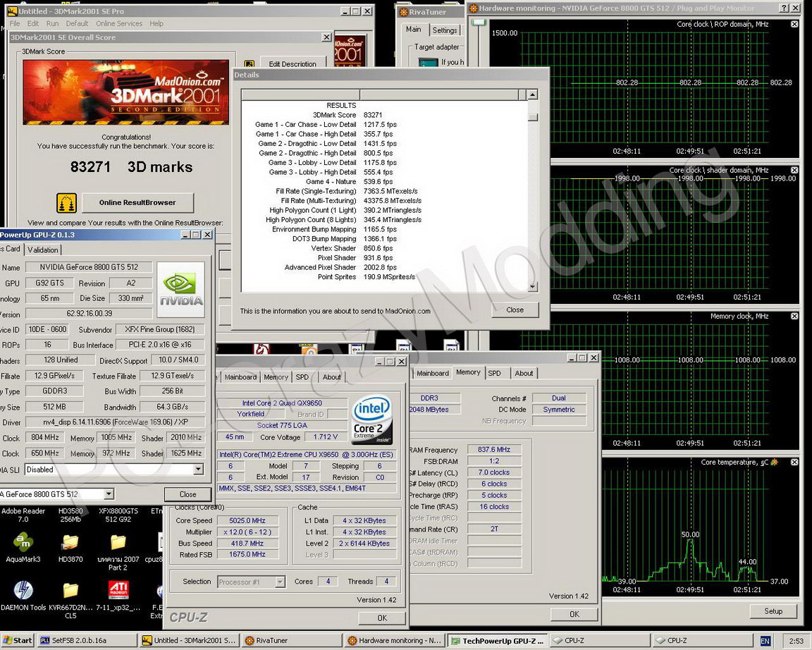Click the GPU-Z Name field GeForce 8800 GTS 512
The image size is (812, 650).
click(89, 267)
